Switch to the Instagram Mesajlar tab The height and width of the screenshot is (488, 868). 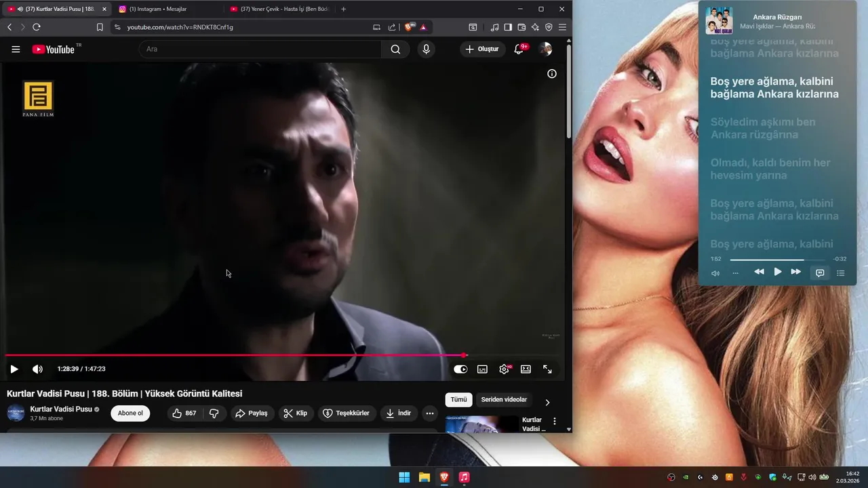165,9
